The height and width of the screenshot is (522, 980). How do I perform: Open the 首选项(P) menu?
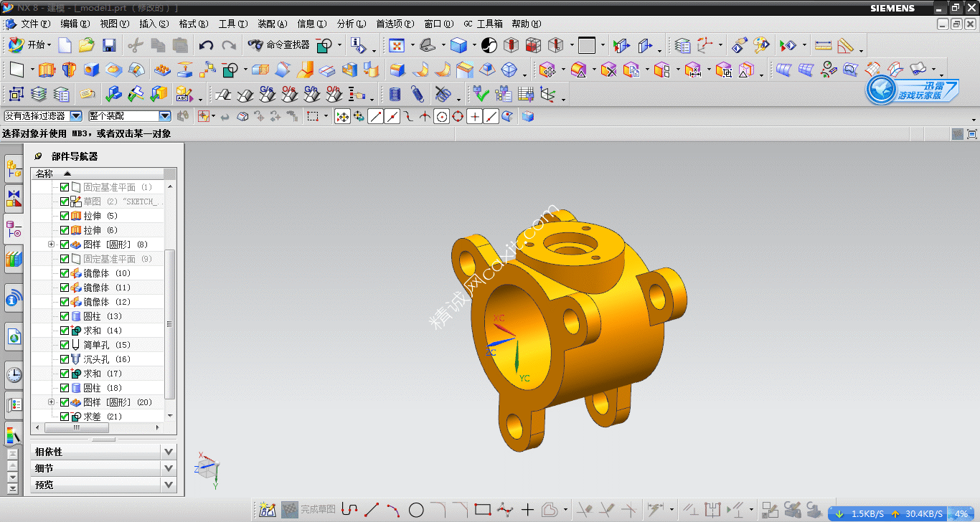coord(395,24)
